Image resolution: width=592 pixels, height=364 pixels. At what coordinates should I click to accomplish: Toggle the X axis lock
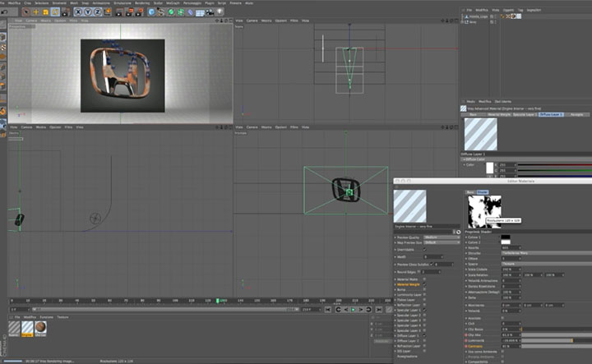tap(78, 12)
